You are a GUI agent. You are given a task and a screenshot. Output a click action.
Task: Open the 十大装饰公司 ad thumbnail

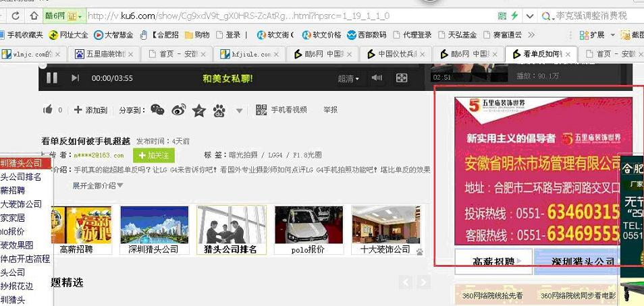pos(385,230)
